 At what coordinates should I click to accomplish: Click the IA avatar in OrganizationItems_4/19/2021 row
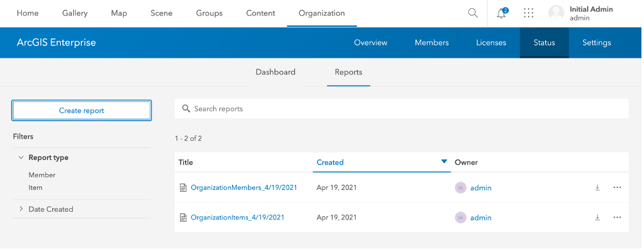pyautogui.click(x=460, y=217)
